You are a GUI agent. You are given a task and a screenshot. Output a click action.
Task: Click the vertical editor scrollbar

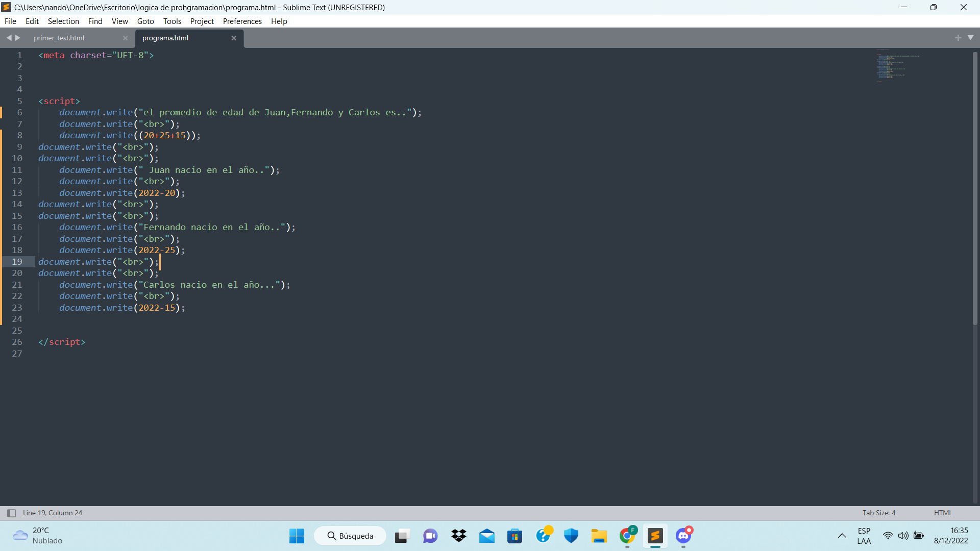point(975,188)
